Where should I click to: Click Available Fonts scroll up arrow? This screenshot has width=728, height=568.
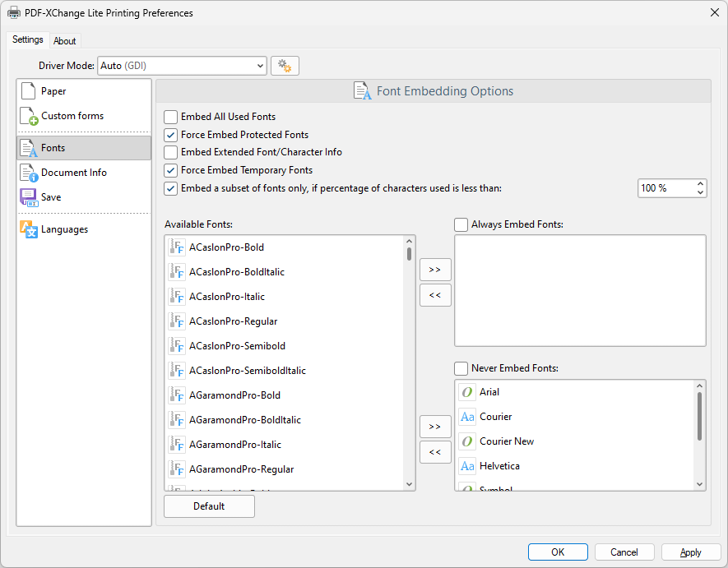coord(409,242)
